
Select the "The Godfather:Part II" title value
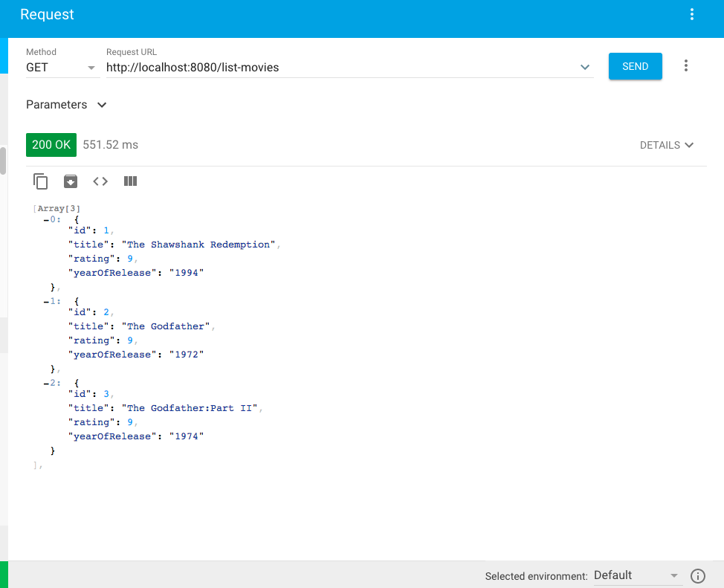(190, 408)
